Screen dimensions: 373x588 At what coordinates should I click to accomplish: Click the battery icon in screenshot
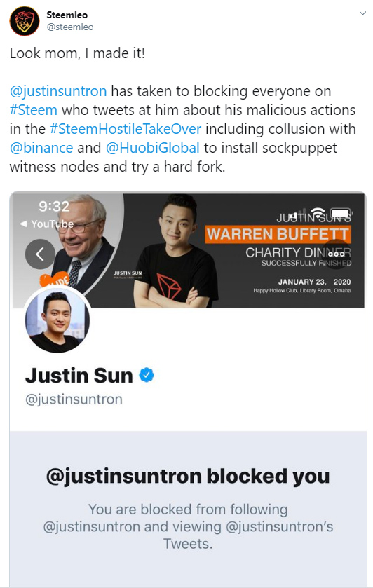coord(341,213)
